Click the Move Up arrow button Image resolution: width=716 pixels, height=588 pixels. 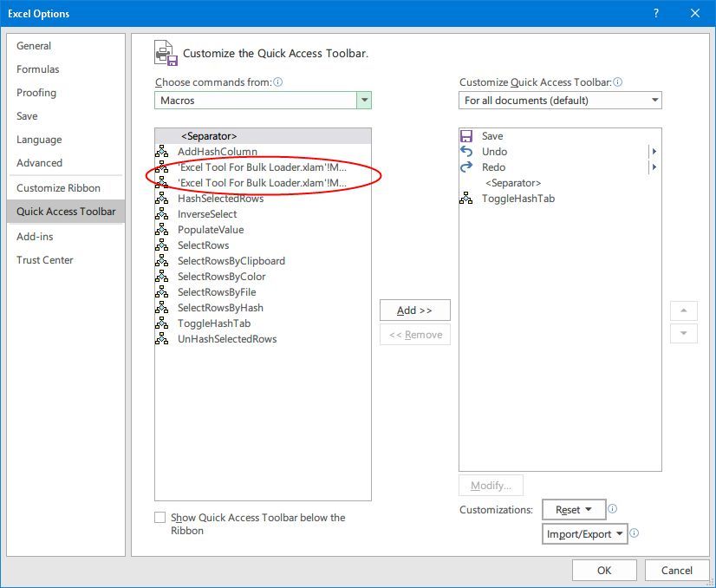(x=684, y=310)
